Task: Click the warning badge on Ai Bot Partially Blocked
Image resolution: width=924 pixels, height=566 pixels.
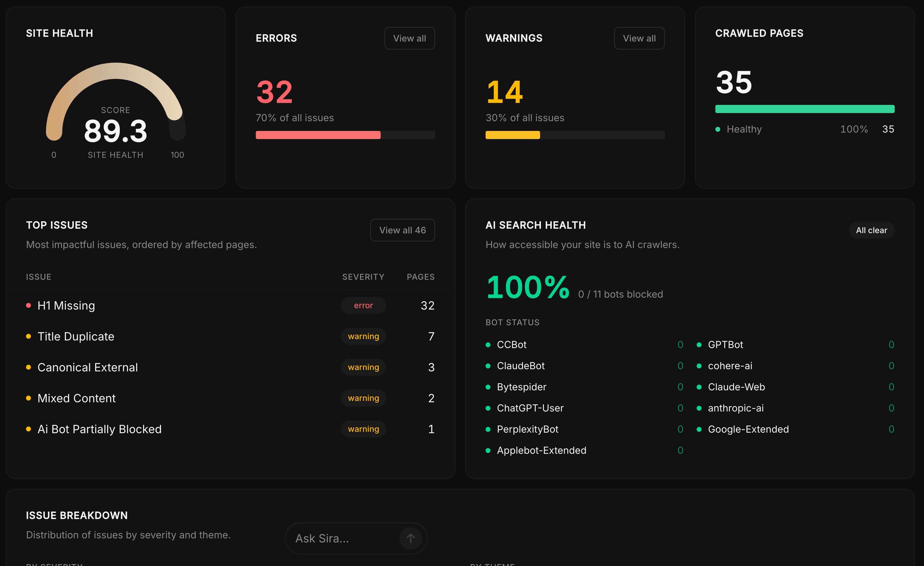Action: point(363,429)
